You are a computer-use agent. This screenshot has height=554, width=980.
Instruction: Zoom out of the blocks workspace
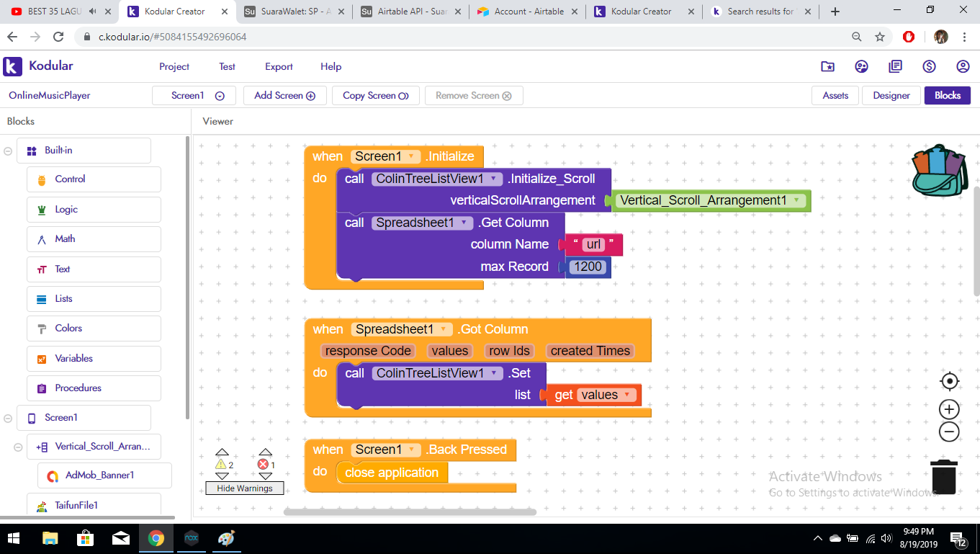[x=950, y=432]
